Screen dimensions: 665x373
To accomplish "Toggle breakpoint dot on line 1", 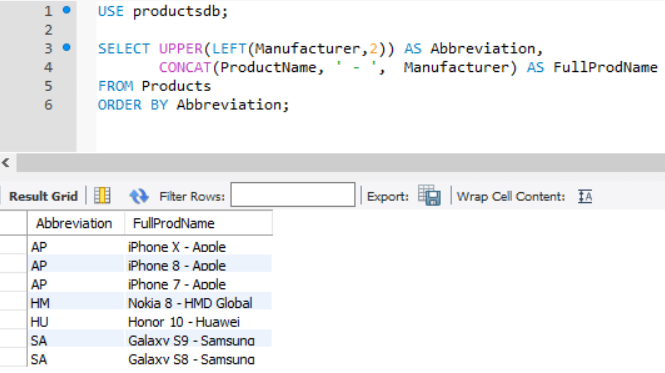I will pyautogui.click(x=67, y=10).
